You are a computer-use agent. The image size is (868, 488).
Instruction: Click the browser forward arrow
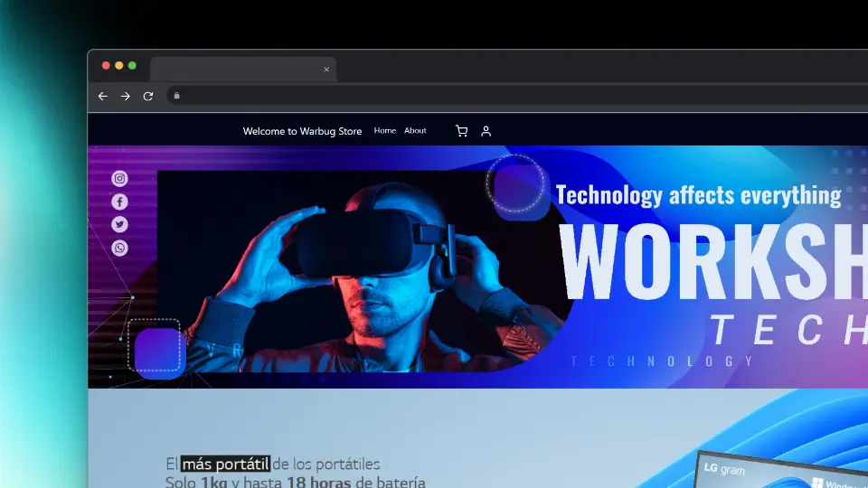coord(126,97)
